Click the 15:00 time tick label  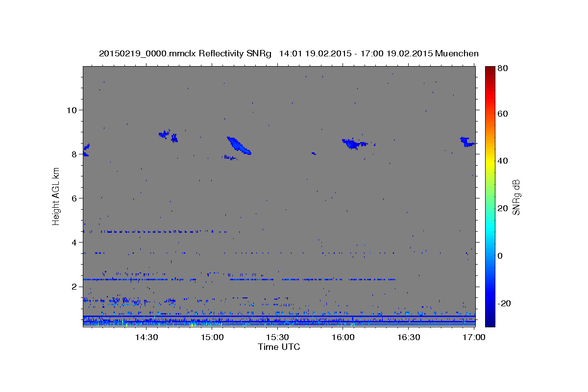(x=212, y=337)
